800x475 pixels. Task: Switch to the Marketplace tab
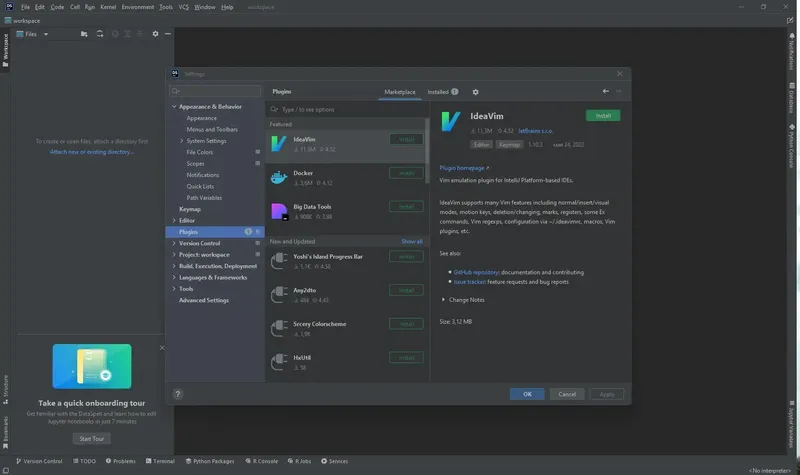[x=399, y=92]
